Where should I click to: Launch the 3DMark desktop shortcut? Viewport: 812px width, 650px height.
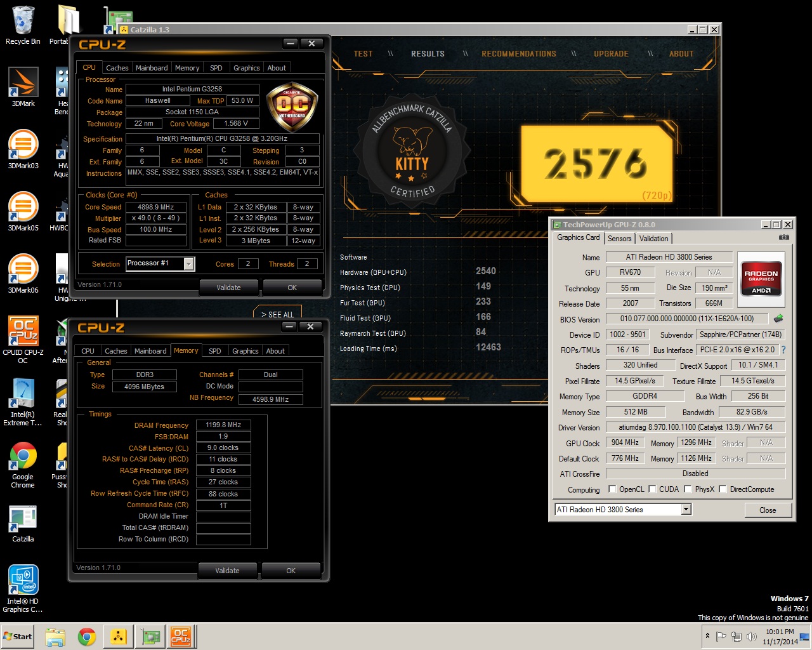(23, 87)
